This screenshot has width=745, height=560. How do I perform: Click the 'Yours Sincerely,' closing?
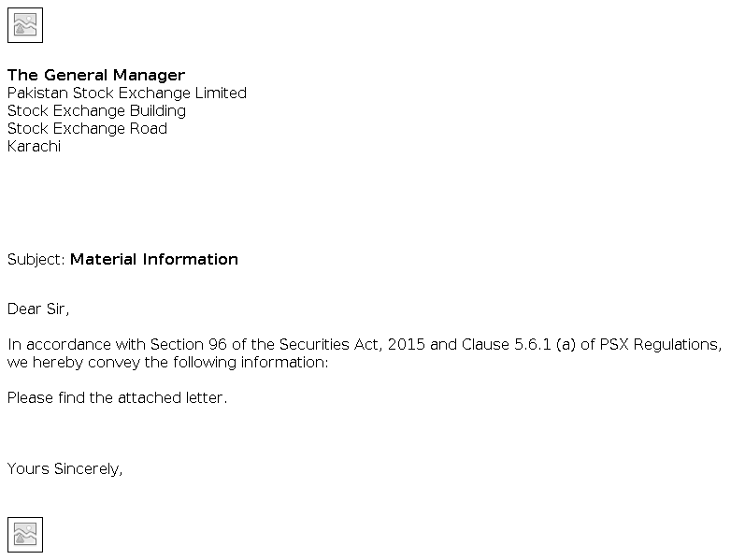click(x=65, y=468)
